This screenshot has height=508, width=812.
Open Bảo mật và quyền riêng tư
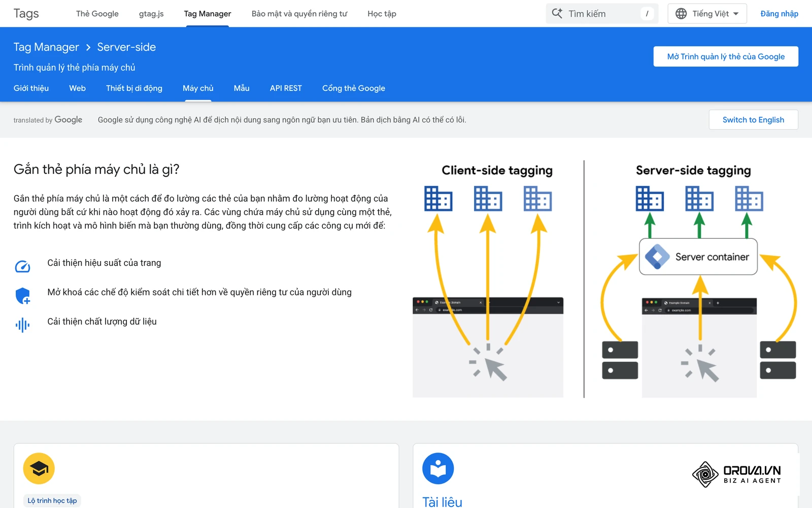tap(299, 14)
